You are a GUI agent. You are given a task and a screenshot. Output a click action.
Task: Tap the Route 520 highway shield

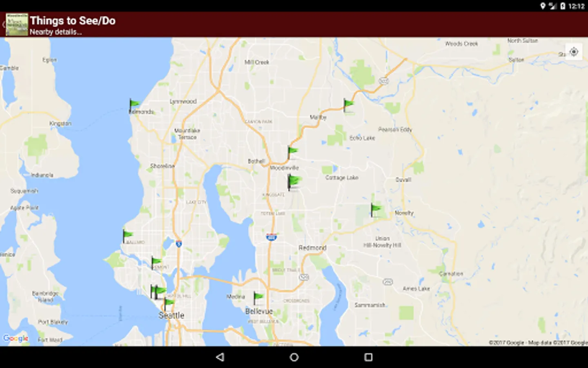point(304,277)
